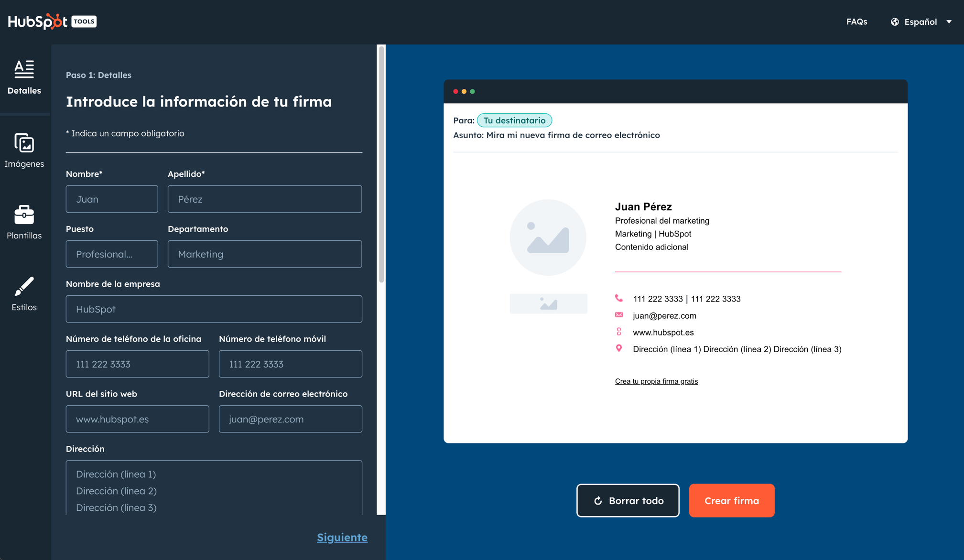Focus the URL del sitio web field
This screenshot has width=964, height=560.
tap(138, 419)
